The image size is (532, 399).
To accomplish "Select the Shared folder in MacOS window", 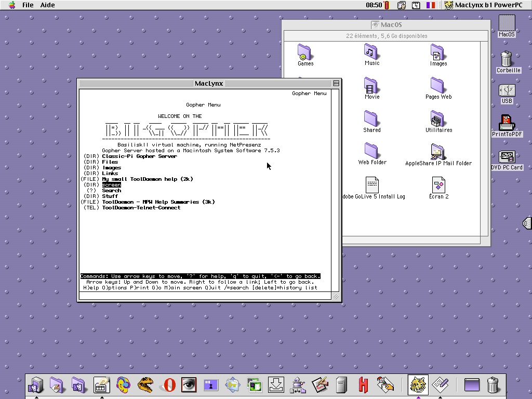I will 372,121.
